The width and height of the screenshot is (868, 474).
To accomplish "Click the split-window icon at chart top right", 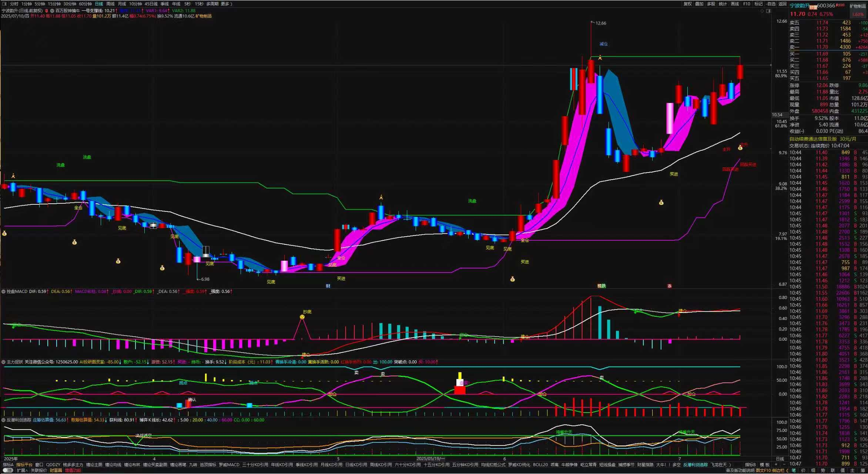I will click(768, 11).
